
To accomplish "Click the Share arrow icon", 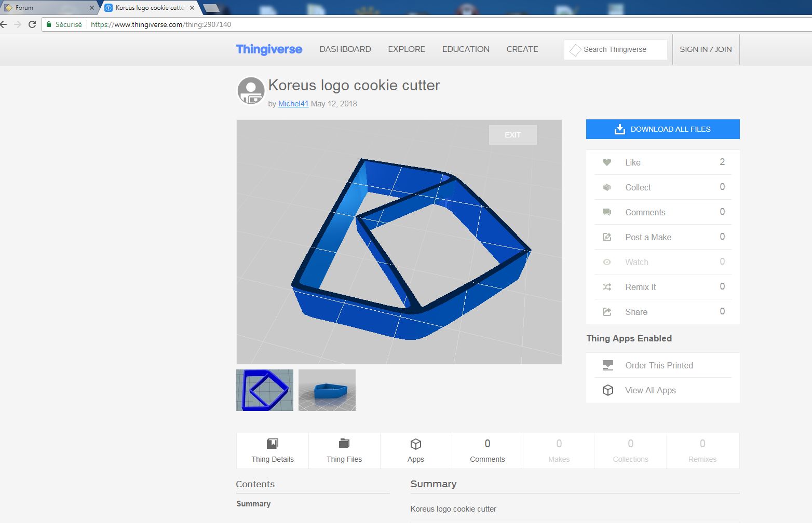I will 606,312.
